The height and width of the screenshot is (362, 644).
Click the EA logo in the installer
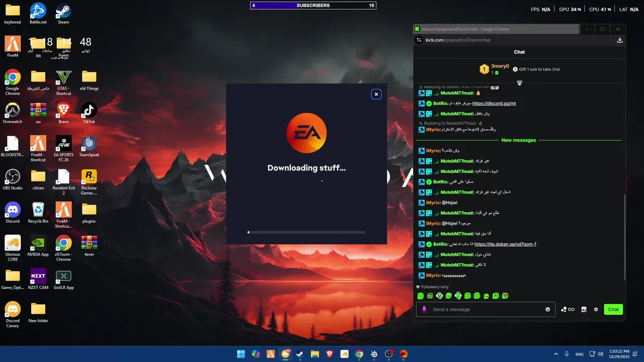(306, 133)
